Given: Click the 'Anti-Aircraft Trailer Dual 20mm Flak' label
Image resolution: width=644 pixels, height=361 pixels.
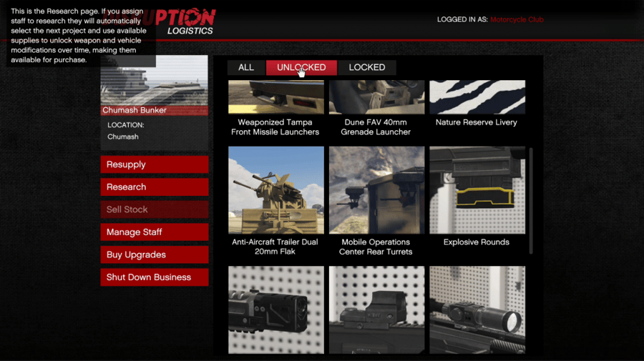Looking at the screenshot, I should pos(275,247).
